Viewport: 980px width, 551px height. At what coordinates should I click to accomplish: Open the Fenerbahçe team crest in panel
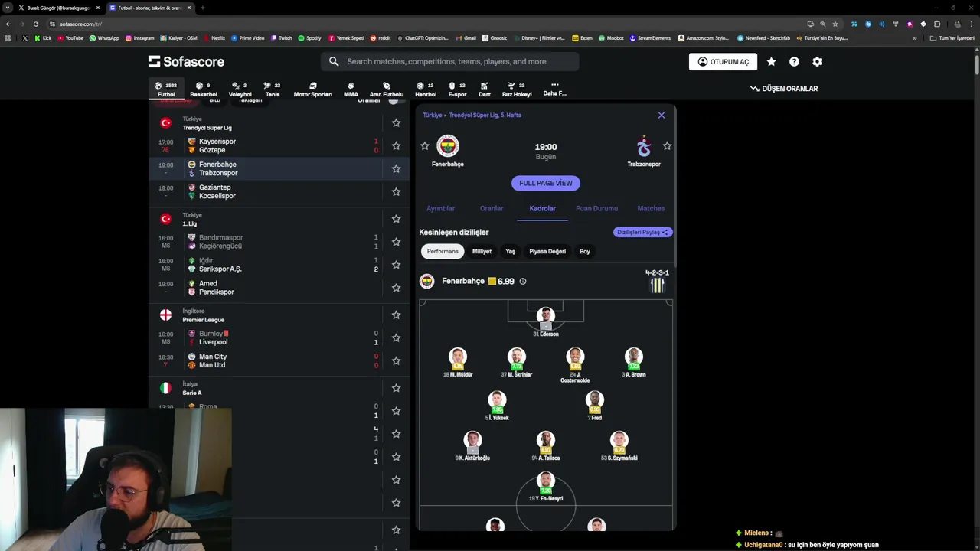[x=448, y=145]
